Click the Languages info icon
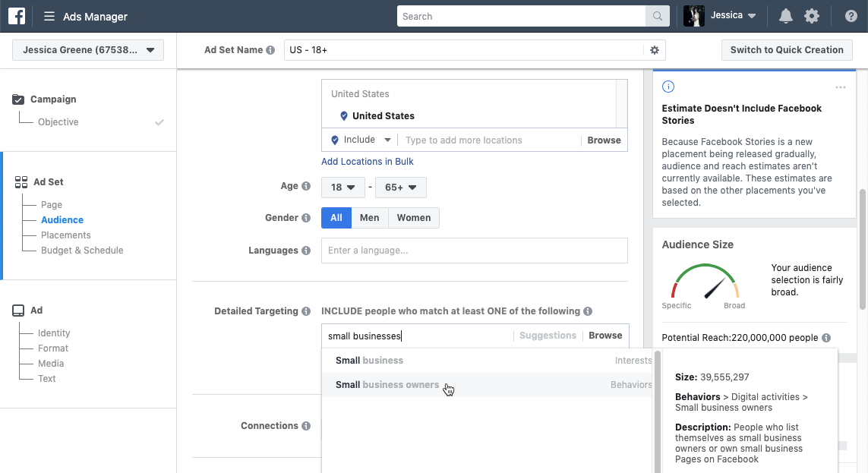The width and height of the screenshot is (868, 473). coord(305,250)
